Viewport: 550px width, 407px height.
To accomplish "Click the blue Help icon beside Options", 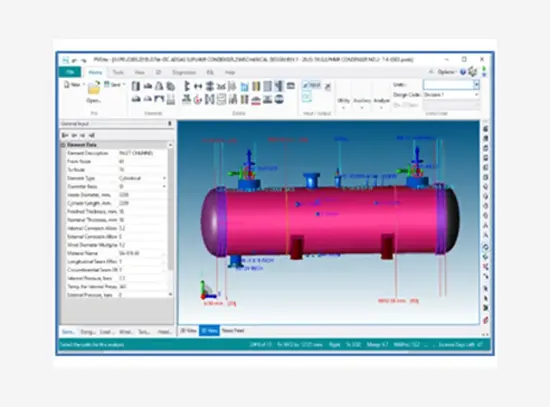I will pyautogui.click(x=463, y=72).
